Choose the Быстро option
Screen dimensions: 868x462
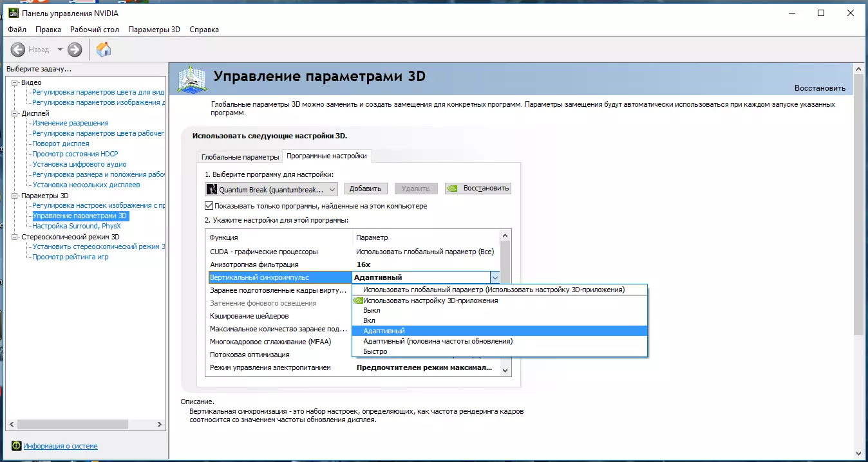coord(500,351)
